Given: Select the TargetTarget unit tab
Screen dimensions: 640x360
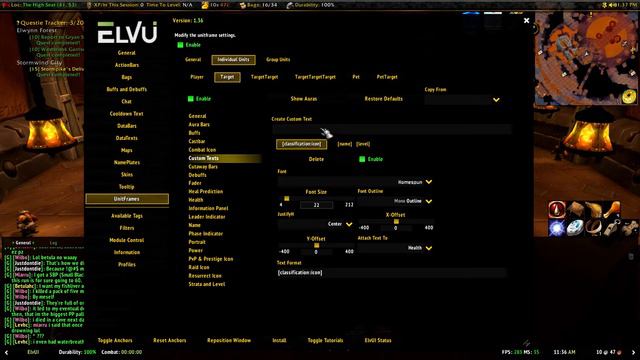Looking at the screenshot, I should tap(264, 77).
